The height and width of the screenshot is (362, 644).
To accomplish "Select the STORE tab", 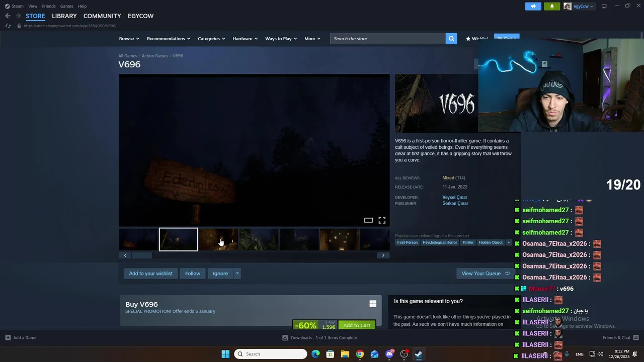I will (35, 16).
